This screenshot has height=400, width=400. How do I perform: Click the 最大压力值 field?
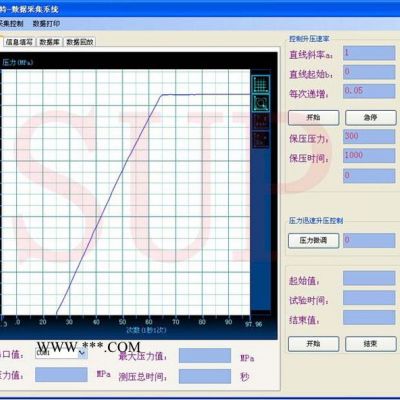pyautogui.click(x=205, y=356)
